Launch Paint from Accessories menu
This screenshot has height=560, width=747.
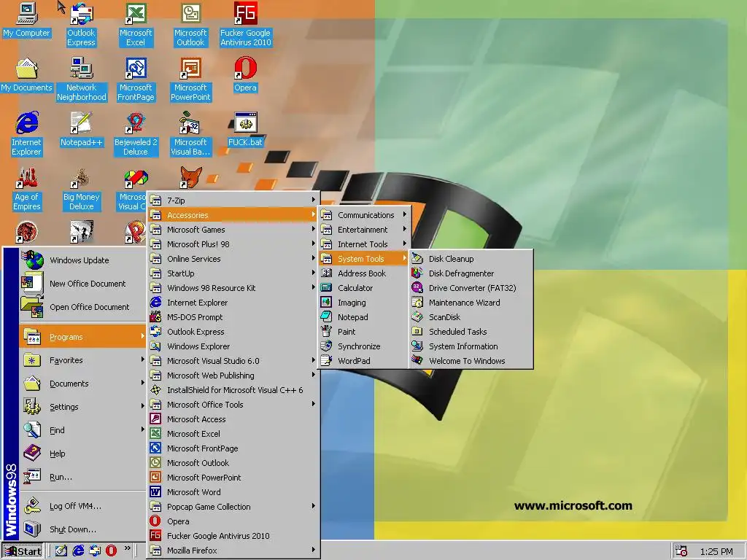[x=364, y=332]
